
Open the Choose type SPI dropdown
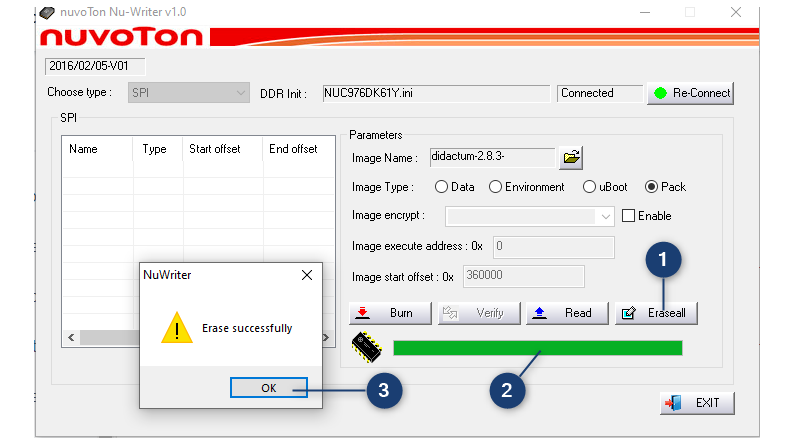click(189, 93)
